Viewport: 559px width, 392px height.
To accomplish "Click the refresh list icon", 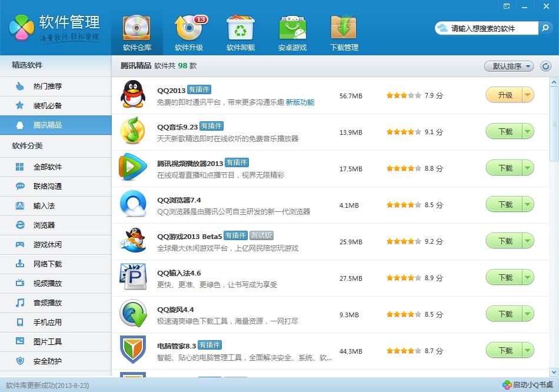I will [545, 66].
